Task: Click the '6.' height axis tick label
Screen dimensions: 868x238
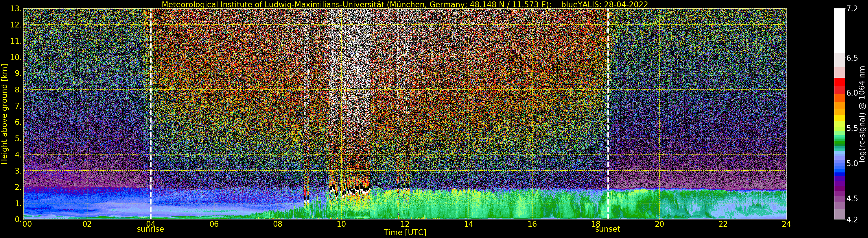Action: coord(18,122)
